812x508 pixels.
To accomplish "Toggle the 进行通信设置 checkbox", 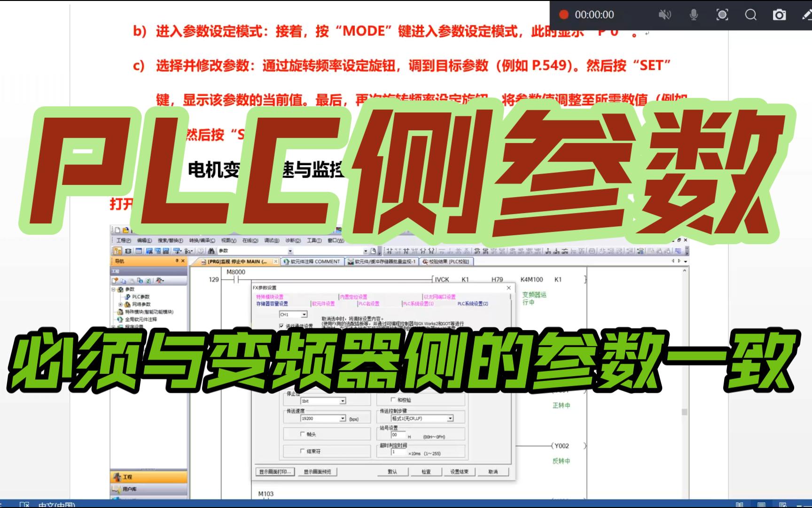I will tap(281, 325).
